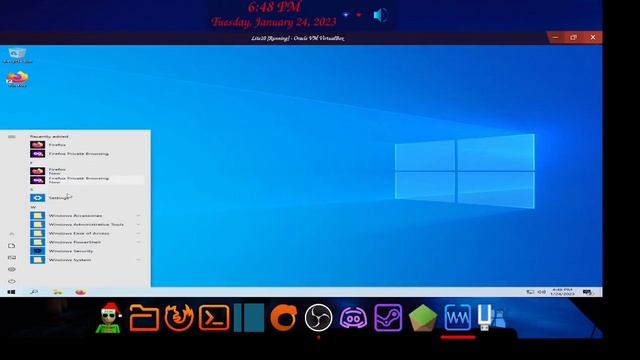
Task: Click VirtualBox window title bar text
Action: [x=298, y=38]
